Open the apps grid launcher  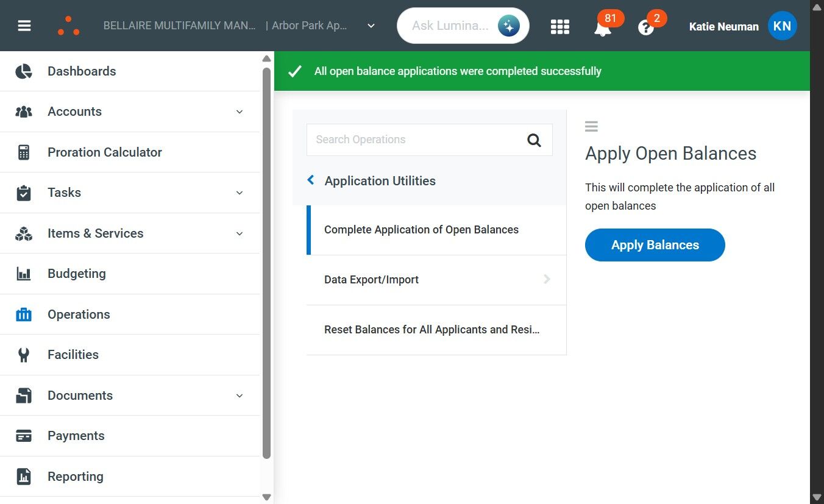559,26
